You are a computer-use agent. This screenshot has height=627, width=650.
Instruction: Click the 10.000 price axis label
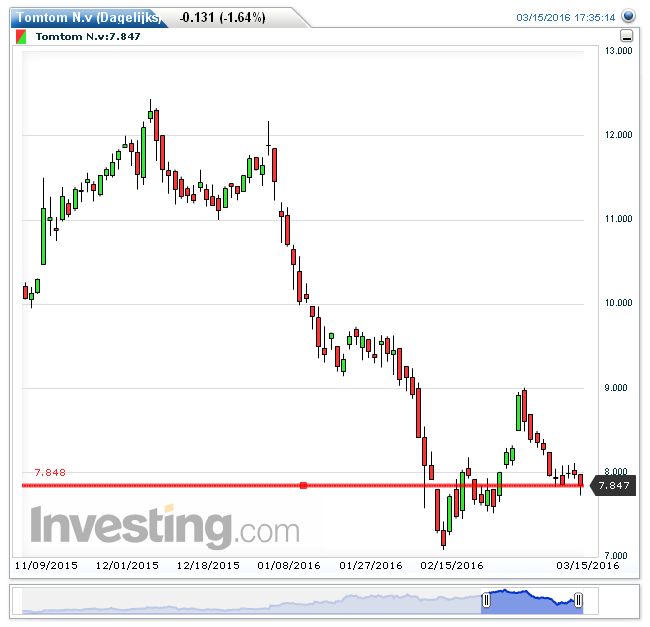pyautogui.click(x=618, y=303)
